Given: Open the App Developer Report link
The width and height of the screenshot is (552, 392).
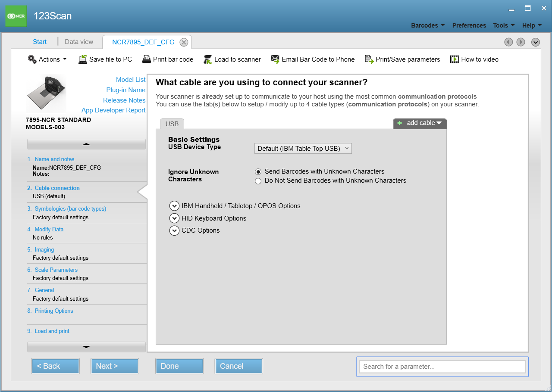Looking at the screenshot, I should point(113,110).
